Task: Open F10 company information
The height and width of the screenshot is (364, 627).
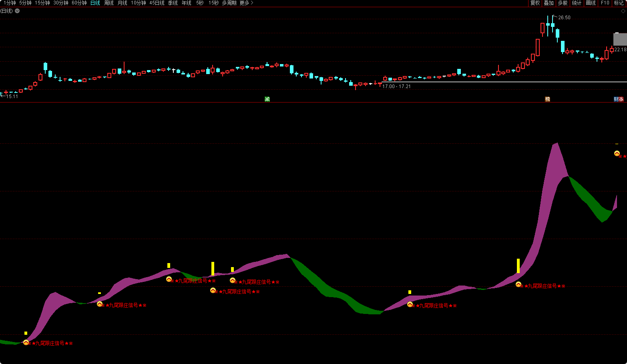Action: pos(605,3)
